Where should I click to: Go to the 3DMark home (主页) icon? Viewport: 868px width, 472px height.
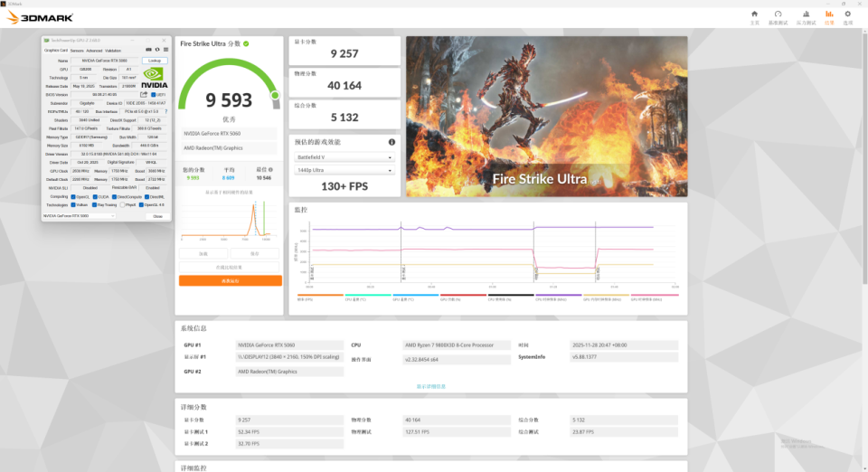click(754, 14)
